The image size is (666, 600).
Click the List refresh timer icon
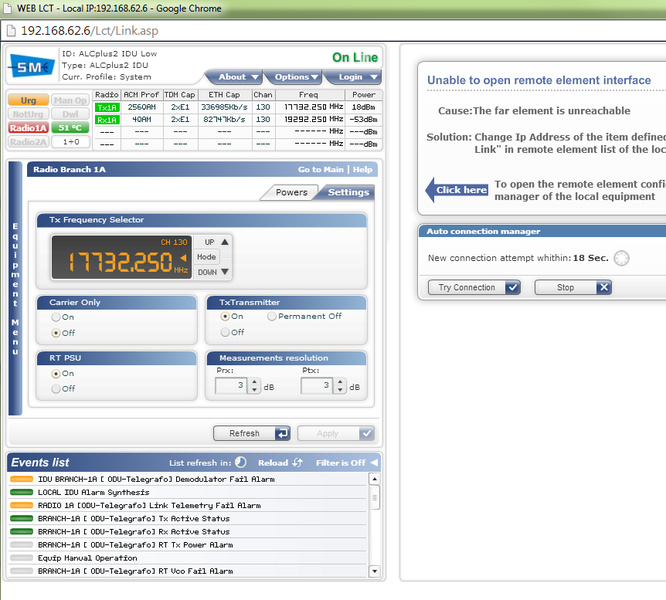click(241, 462)
